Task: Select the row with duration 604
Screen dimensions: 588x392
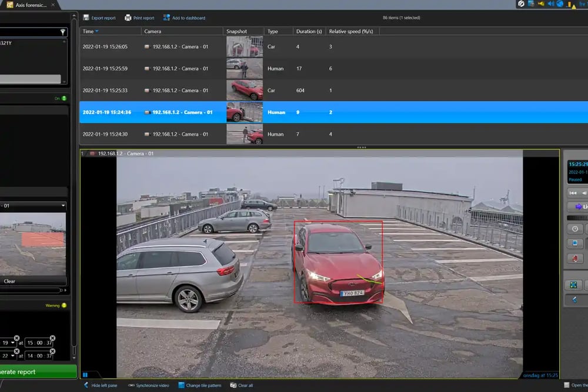Action: [334, 91]
